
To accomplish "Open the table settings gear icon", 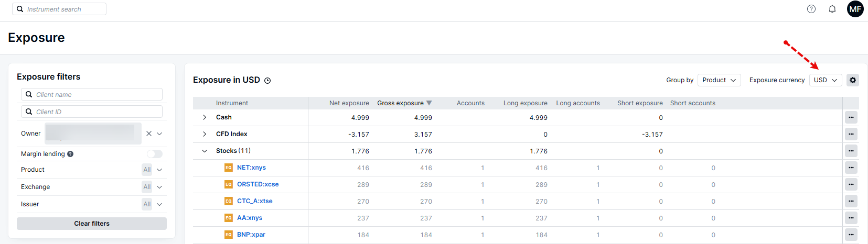I will tap(852, 80).
